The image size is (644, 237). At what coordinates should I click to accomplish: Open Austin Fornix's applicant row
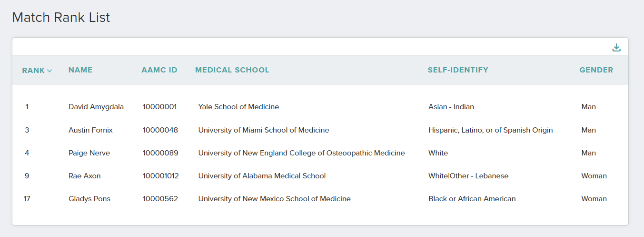tap(320, 130)
